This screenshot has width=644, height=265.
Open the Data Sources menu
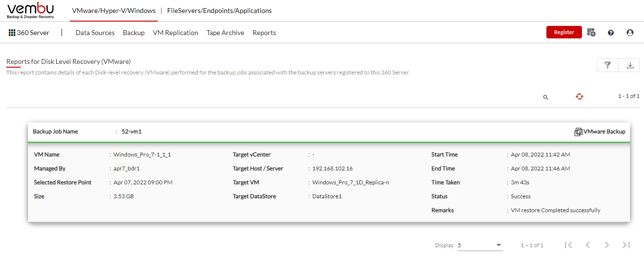95,33
